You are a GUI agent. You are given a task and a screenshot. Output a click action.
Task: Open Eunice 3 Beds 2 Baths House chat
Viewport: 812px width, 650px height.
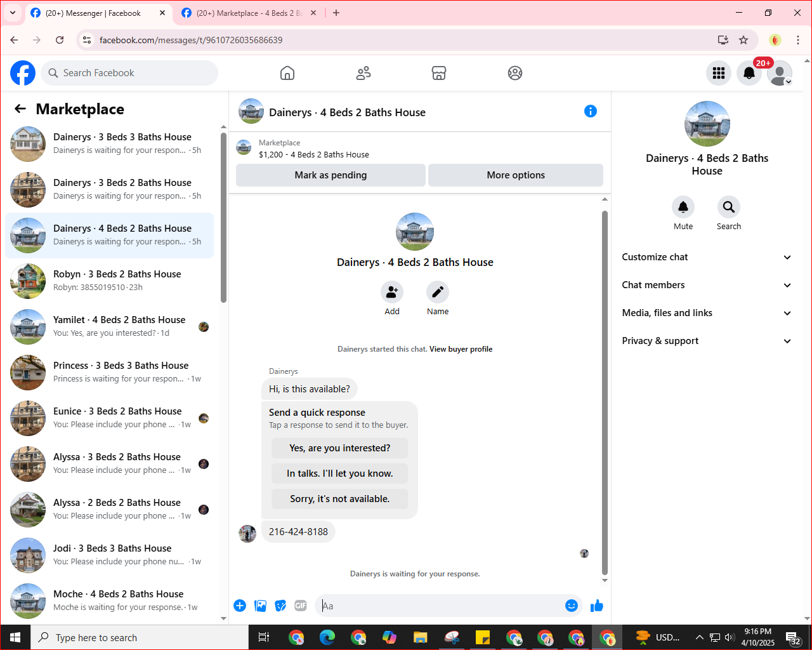[110, 418]
